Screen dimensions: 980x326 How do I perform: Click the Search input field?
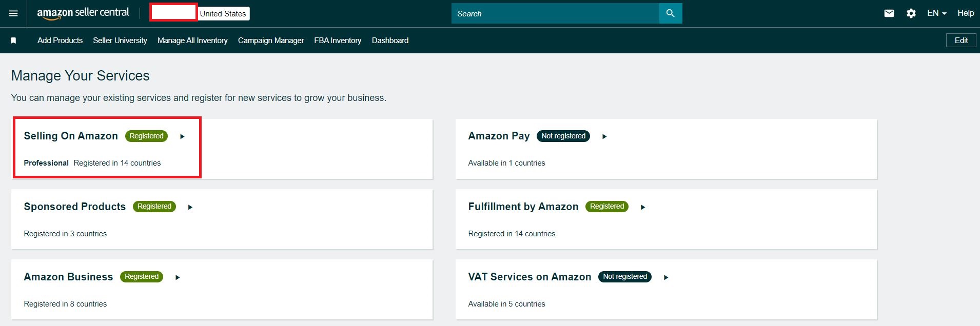555,13
